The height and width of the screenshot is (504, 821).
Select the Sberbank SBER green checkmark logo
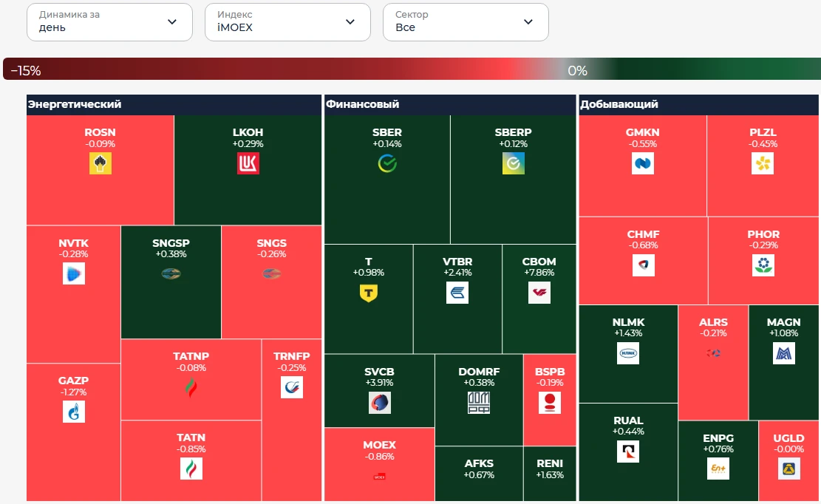point(387,163)
